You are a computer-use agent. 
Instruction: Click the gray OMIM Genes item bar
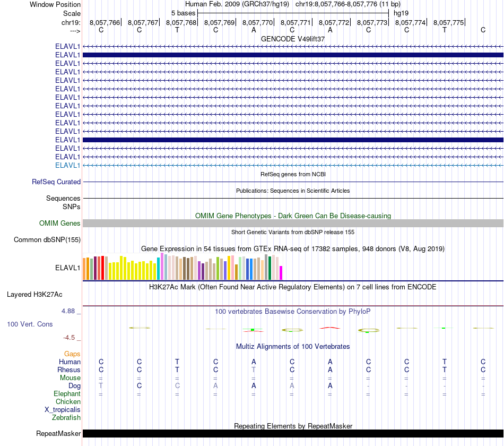click(x=293, y=224)
